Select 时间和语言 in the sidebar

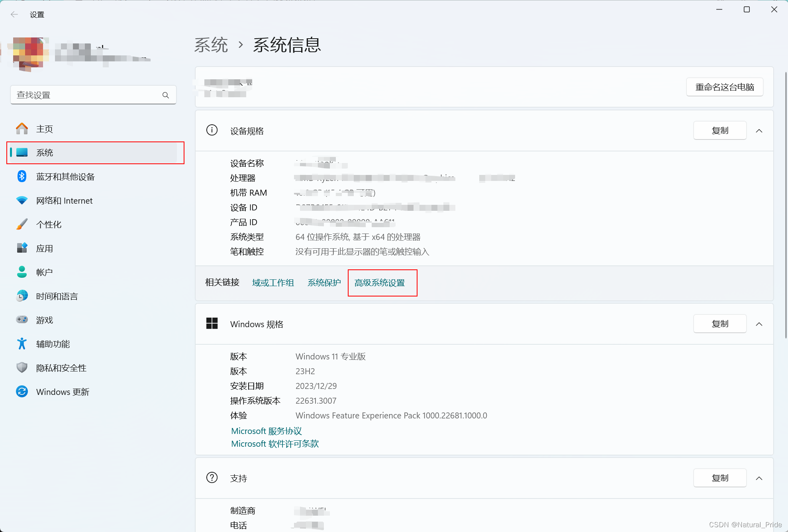[57, 296]
